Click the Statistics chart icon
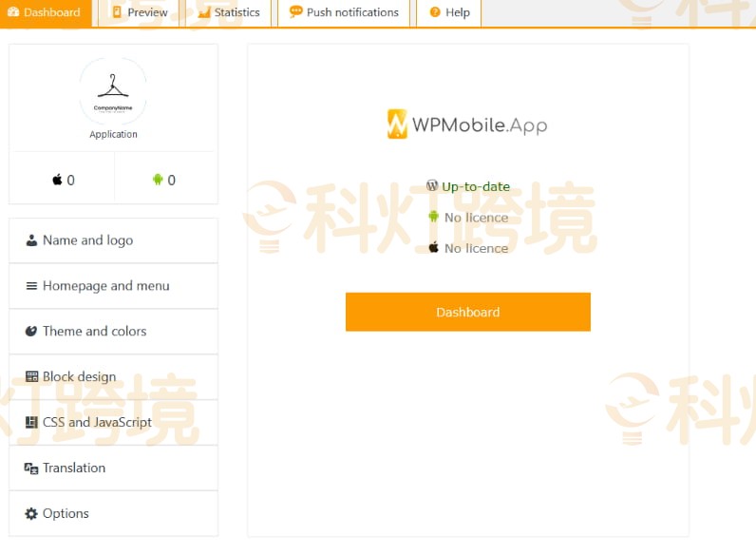This screenshot has width=756, height=555. 204,12
